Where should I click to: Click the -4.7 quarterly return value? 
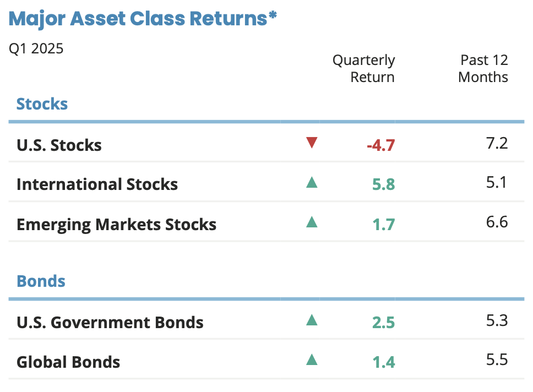click(381, 145)
